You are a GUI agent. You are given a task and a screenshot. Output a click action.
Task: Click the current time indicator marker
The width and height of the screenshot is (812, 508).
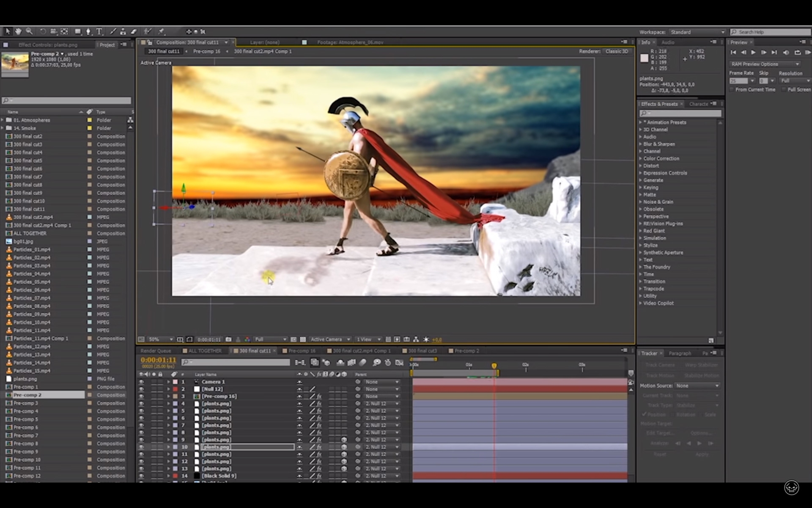tap(494, 365)
